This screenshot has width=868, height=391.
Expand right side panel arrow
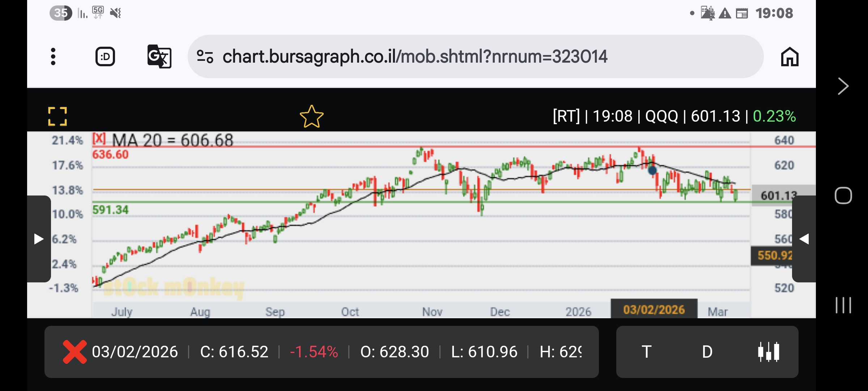click(804, 239)
